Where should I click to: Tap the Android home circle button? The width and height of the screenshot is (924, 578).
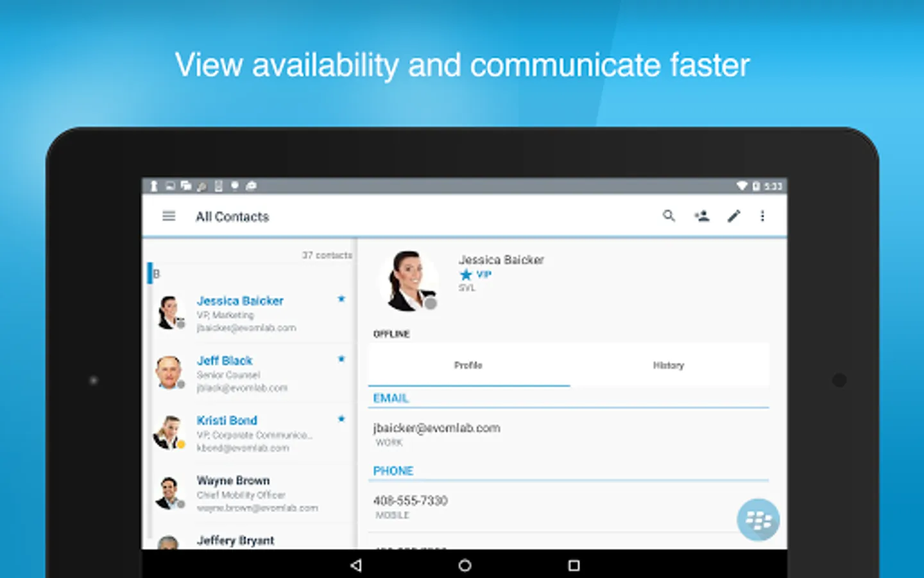pyautogui.click(x=465, y=565)
